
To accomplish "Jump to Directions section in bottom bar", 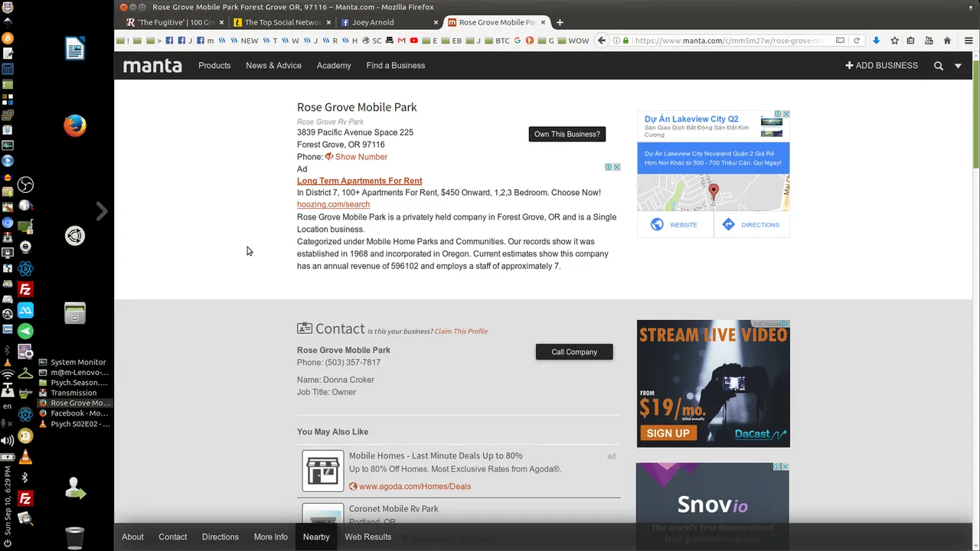I will point(220,537).
